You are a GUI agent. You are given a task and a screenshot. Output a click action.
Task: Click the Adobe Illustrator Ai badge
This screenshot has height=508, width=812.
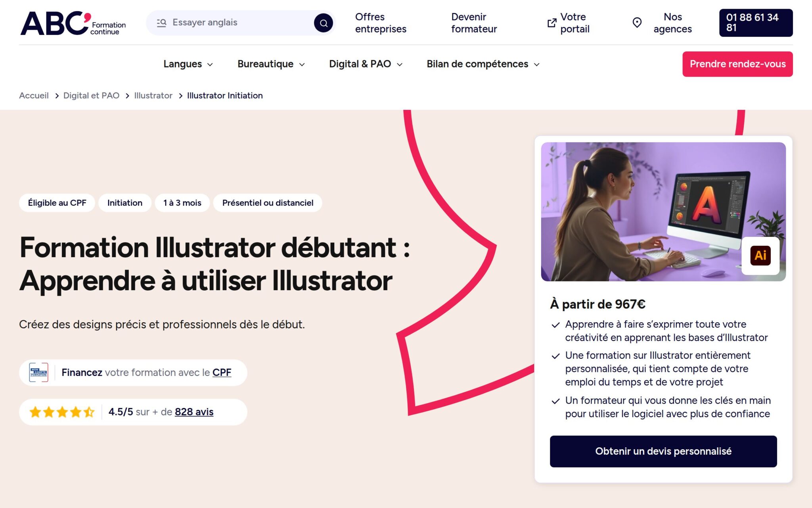click(760, 255)
